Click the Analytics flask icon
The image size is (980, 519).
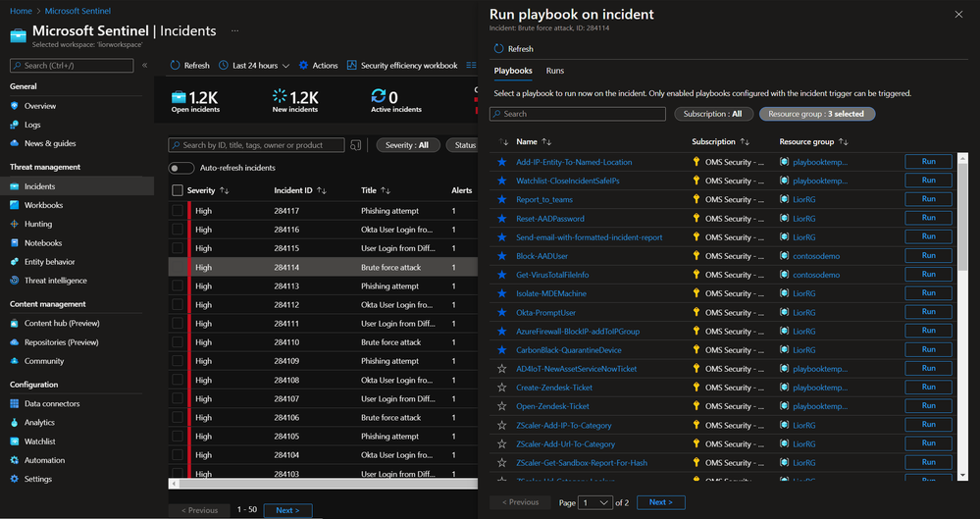tap(15, 423)
